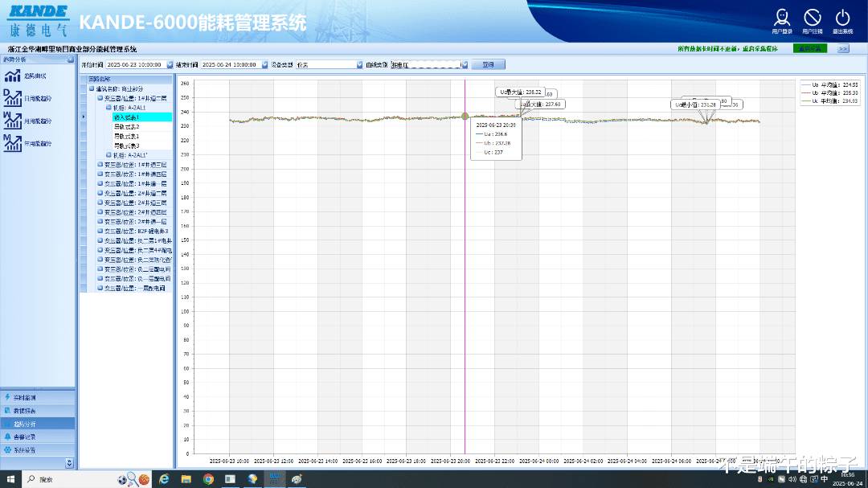
Task: Switch to 数据报表 data reports section
Action: pos(38,411)
